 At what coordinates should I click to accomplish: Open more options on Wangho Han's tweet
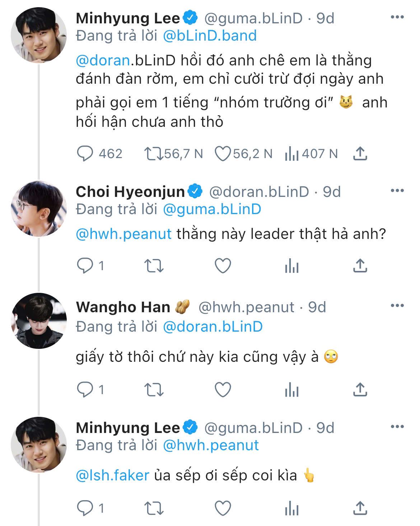pos(397,306)
